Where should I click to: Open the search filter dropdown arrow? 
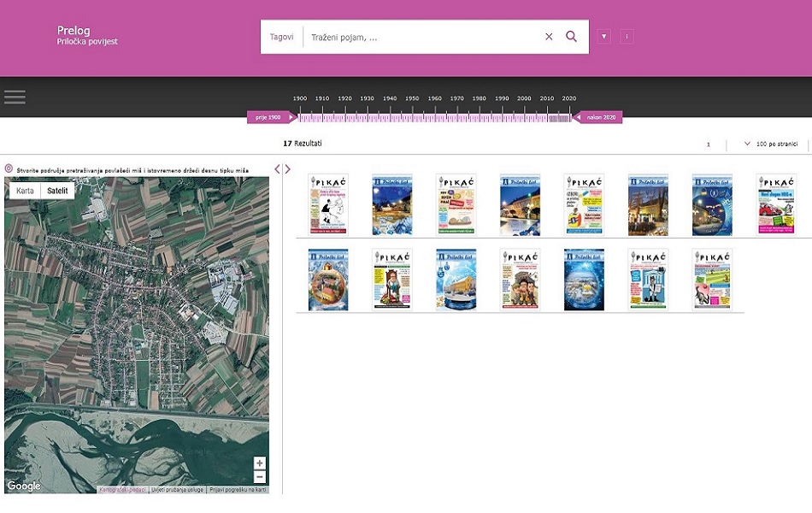(604, 37)
